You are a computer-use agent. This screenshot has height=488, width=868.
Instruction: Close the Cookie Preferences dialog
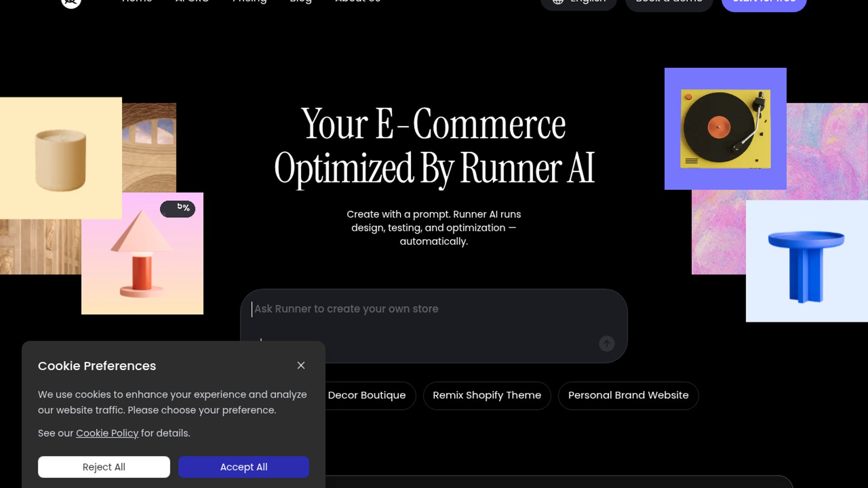tap(301, 366)
